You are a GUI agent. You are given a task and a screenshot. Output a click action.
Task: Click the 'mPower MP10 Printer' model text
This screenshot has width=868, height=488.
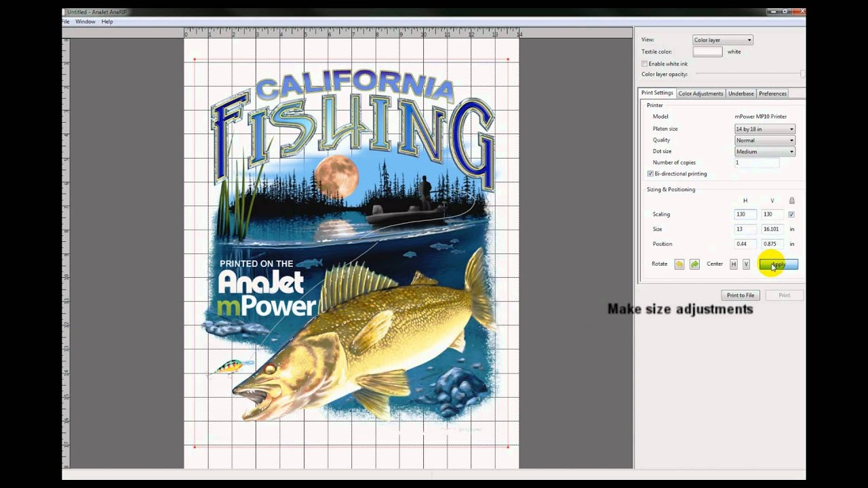761,117
